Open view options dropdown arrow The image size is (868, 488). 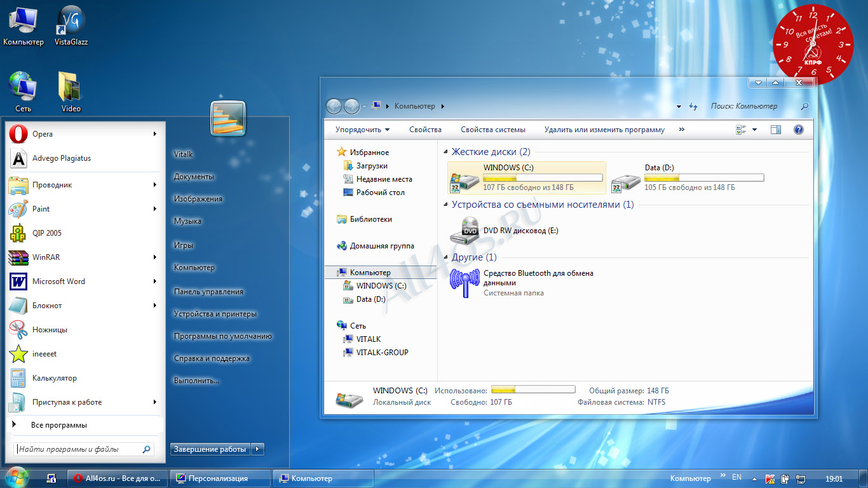(754, 130)
